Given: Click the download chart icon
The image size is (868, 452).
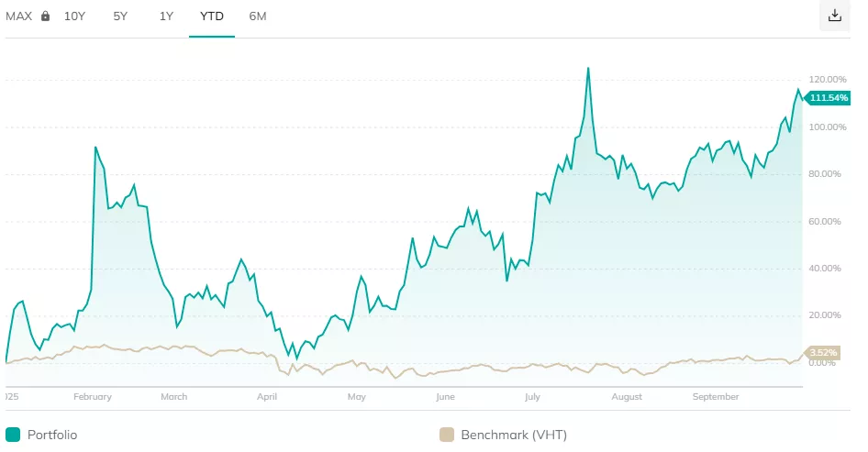Looking at the screenshot, I should (834, 16).
